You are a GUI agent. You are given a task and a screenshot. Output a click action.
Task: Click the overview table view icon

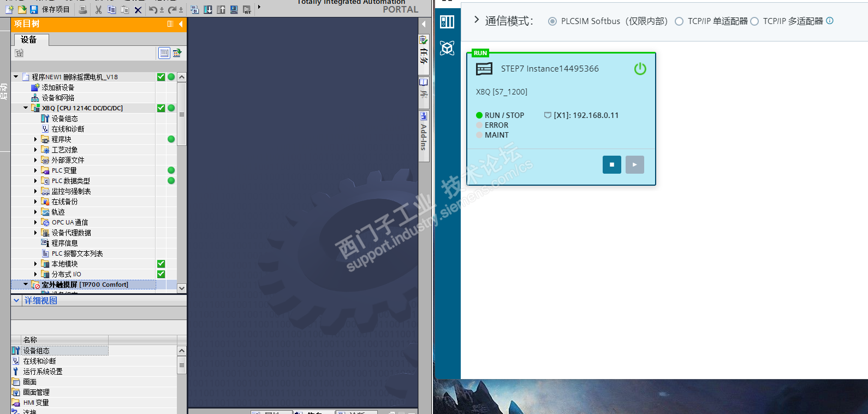tap(164, 53)
